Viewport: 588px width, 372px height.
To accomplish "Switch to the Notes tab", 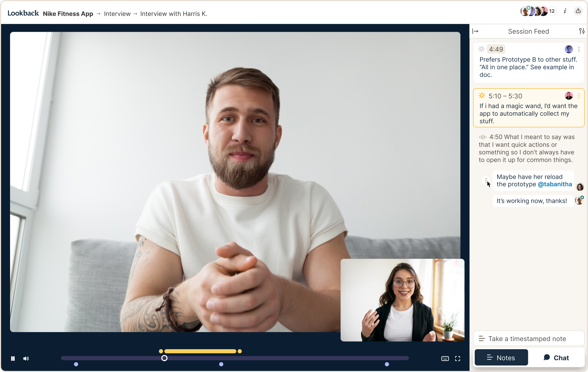I will (x=501, y=358).
